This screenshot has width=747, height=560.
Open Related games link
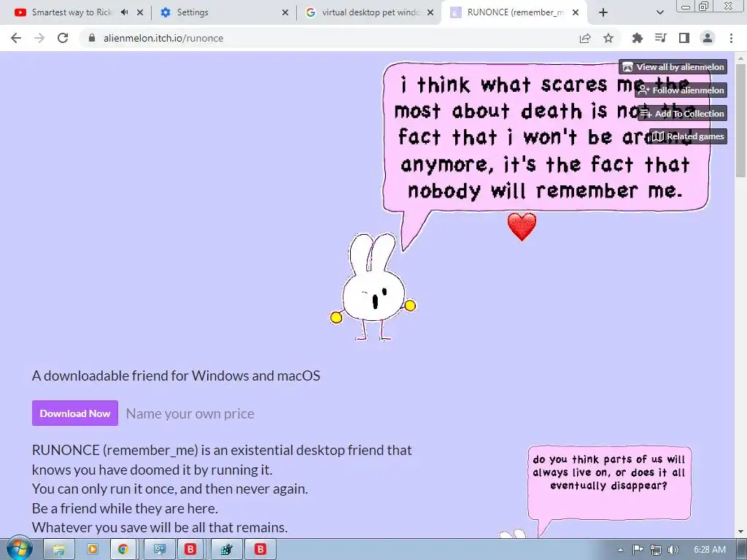(688, 136)
